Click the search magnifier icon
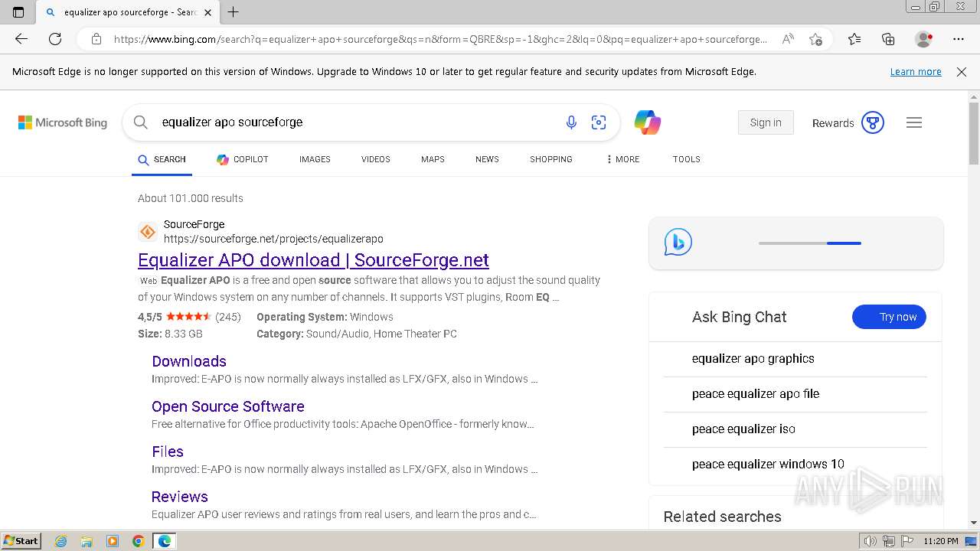Viewport: 980px width, 551px height. (141, 122)
